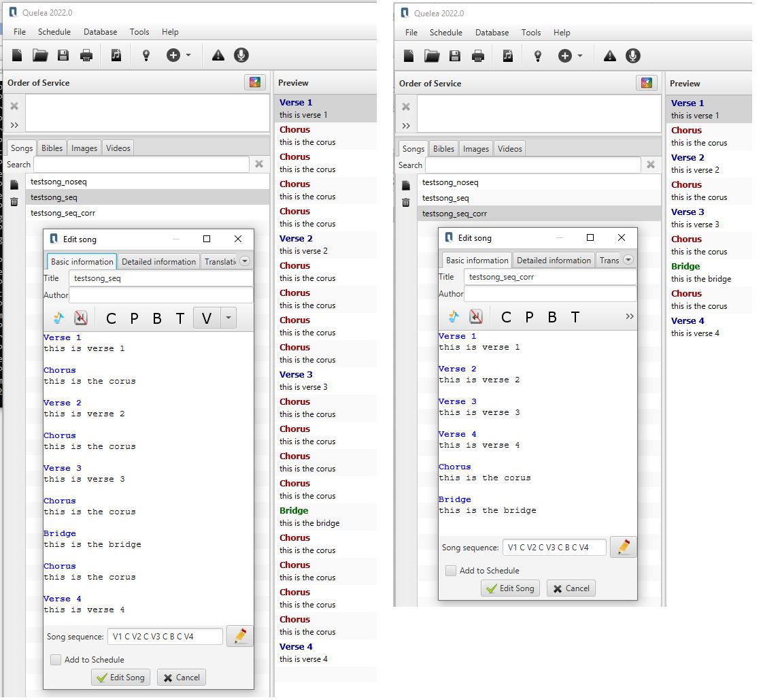Toggle chord display with the music note icon
Viewport: 763px width, 700px height.
[58, 318]
